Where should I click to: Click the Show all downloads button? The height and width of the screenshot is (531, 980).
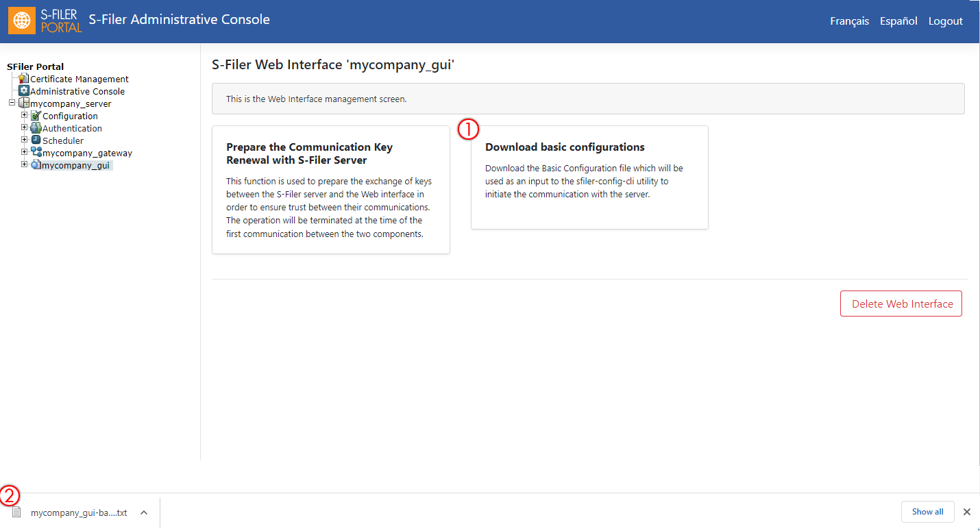point(927,512)
